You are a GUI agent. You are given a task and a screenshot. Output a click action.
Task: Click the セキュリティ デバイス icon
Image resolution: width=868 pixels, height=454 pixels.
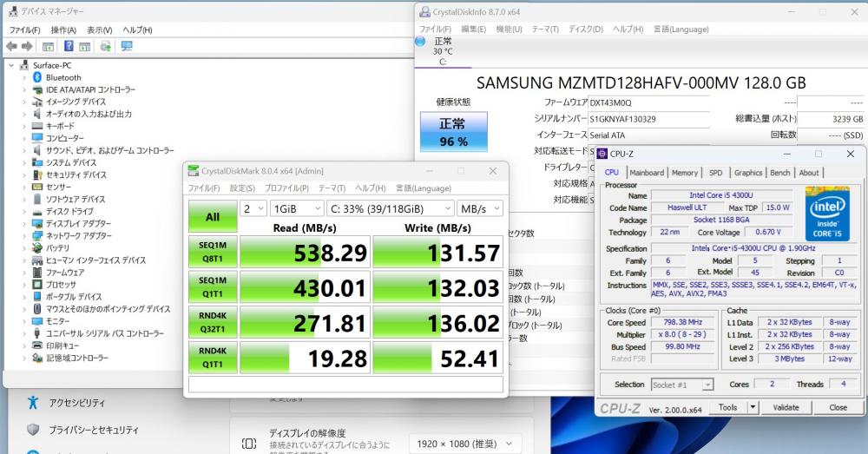(37, 174)
